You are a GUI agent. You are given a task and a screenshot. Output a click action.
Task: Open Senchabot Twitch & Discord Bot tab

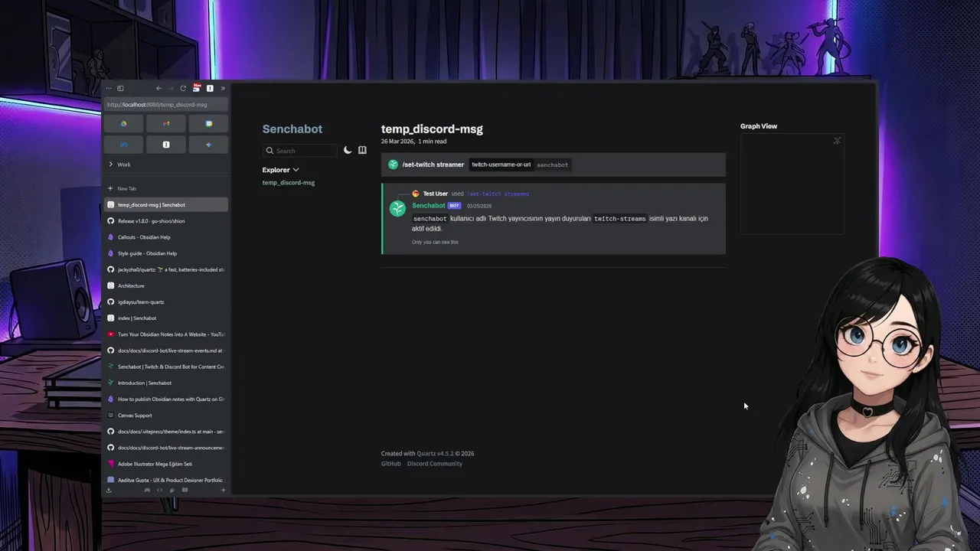click(x=166, y=367)
